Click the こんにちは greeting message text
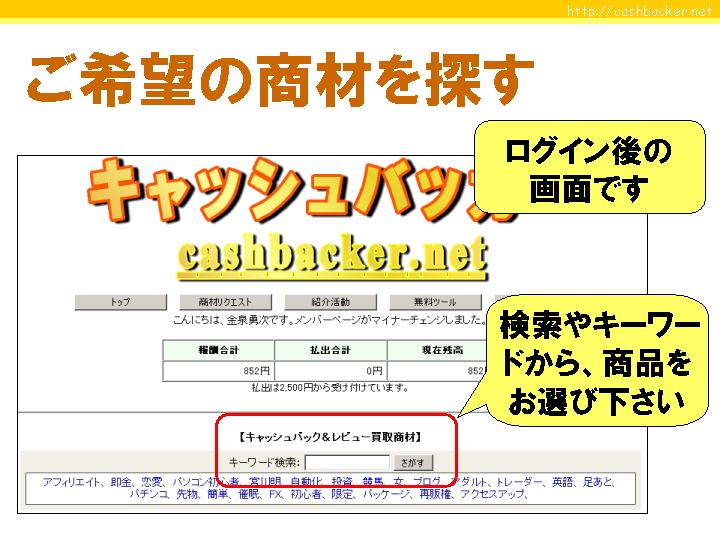720x540 pixels. point(329,320)
